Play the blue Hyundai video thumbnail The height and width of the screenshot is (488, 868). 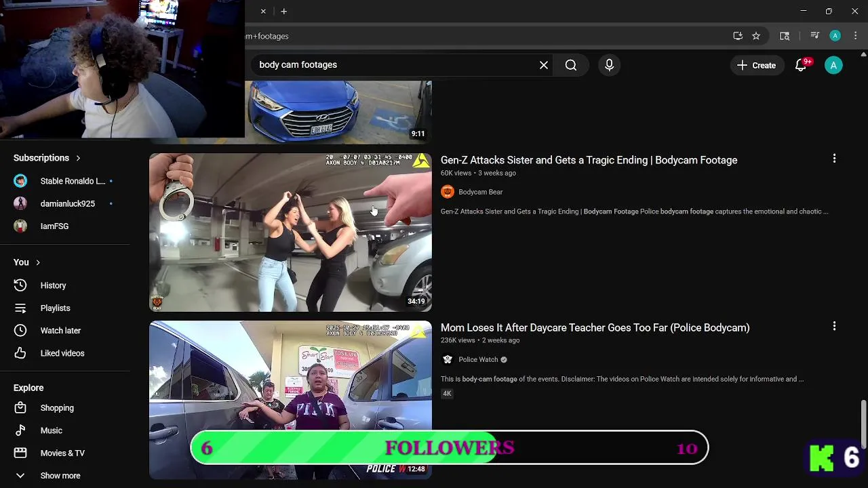tap(338, 112)
